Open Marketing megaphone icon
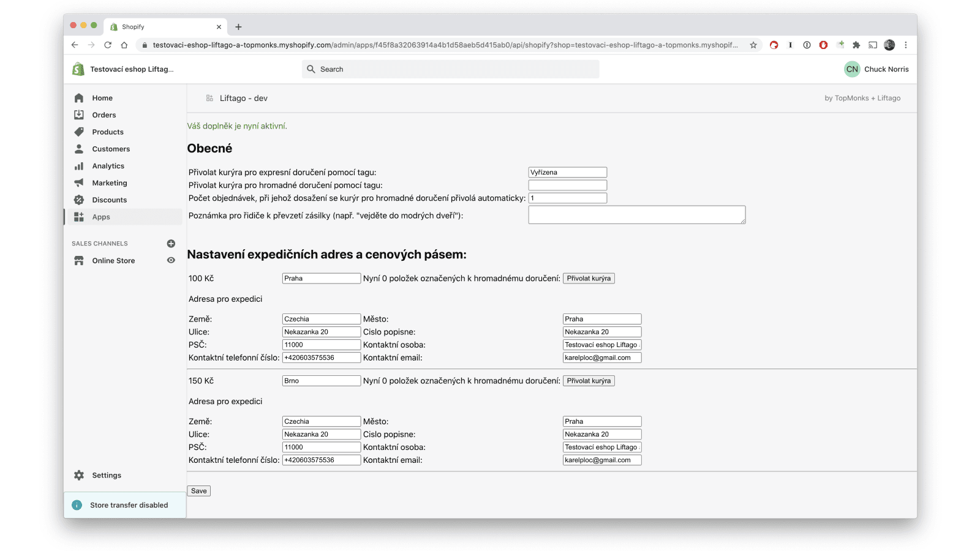 (79, 183)
